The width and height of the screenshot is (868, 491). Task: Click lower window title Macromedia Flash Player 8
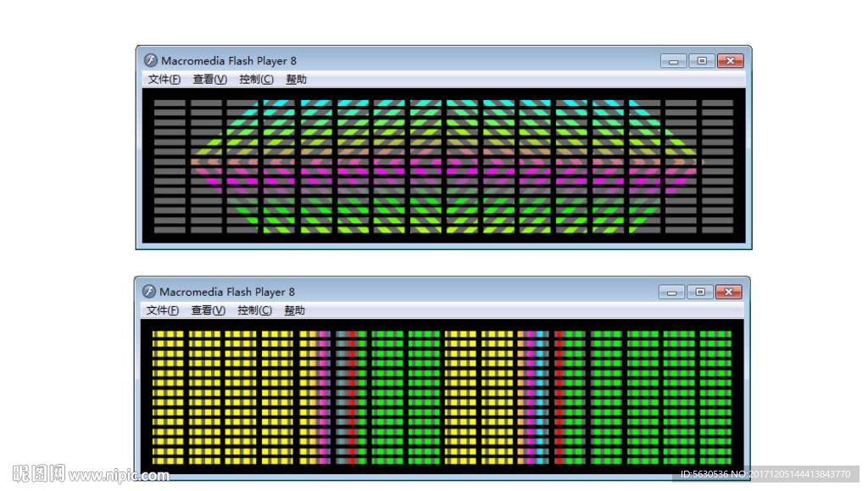(227, 292)
